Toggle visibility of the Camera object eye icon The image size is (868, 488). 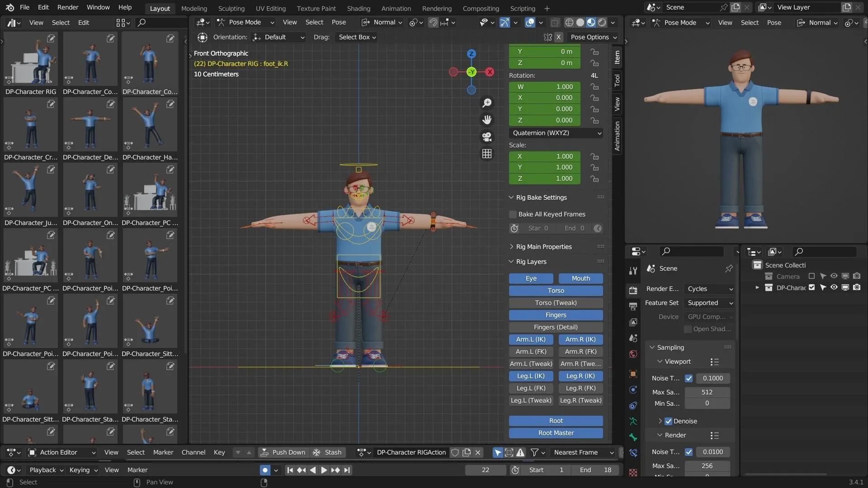(833, 276)
